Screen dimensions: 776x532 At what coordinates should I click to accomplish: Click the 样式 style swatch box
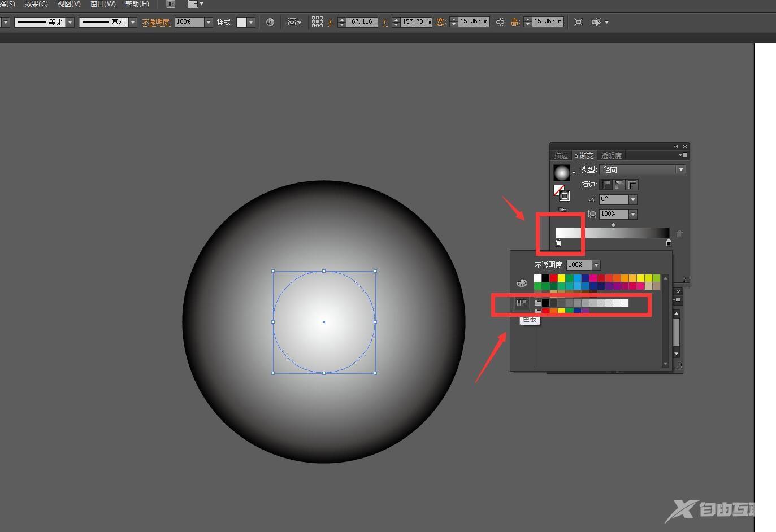pos(241,22)
